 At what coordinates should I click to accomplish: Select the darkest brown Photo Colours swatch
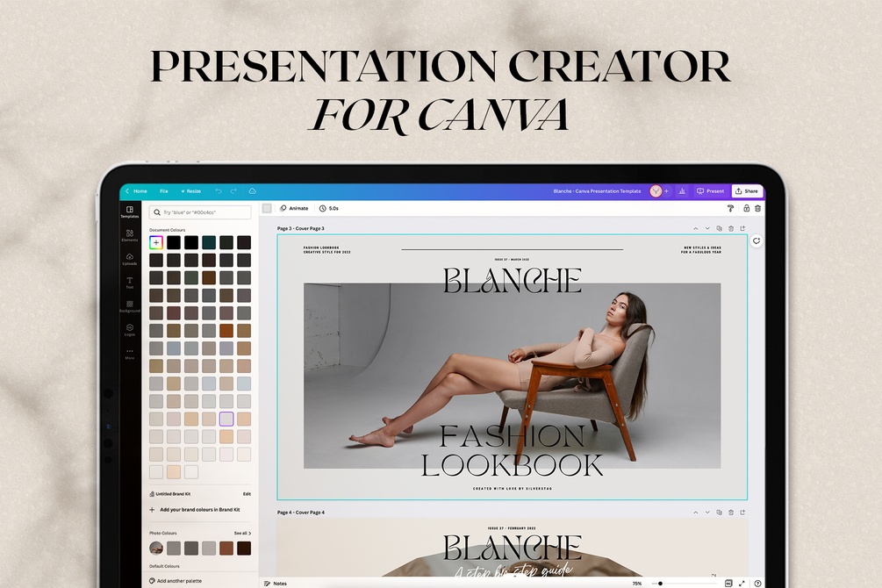244,548
